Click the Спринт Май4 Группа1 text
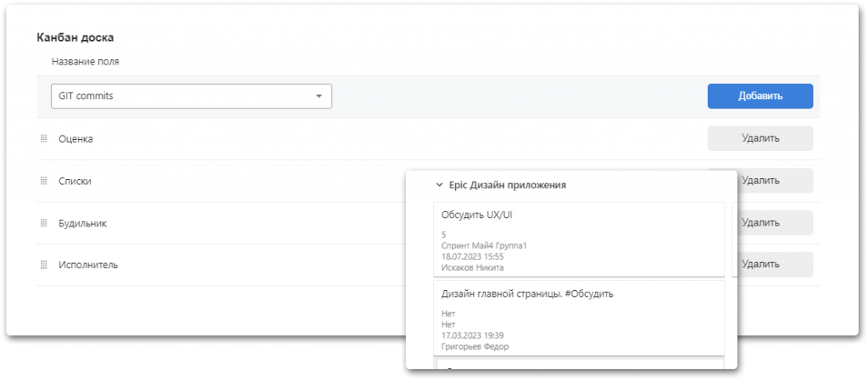 (484, 245)
